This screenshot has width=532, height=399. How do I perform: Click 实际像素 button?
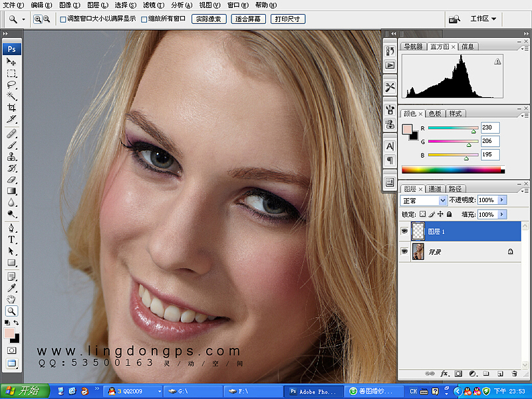point(209,19)
